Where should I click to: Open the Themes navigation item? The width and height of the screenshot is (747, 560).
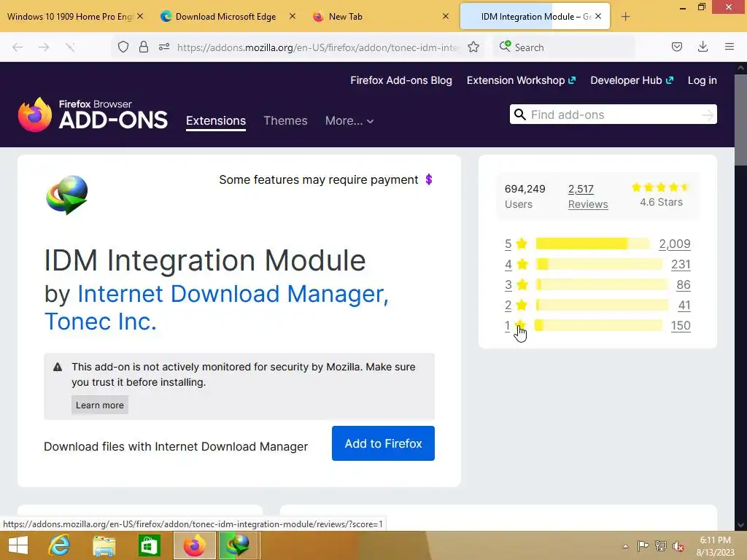pos(285,121)
